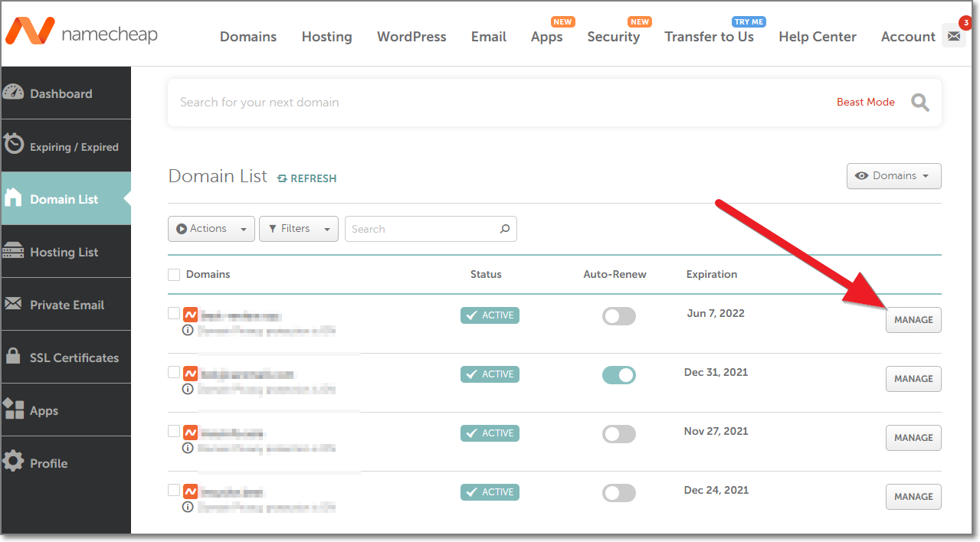Click the Apps blocks icon in sidebar
This screenshot has width=980, height=542.
pos(14,409)
